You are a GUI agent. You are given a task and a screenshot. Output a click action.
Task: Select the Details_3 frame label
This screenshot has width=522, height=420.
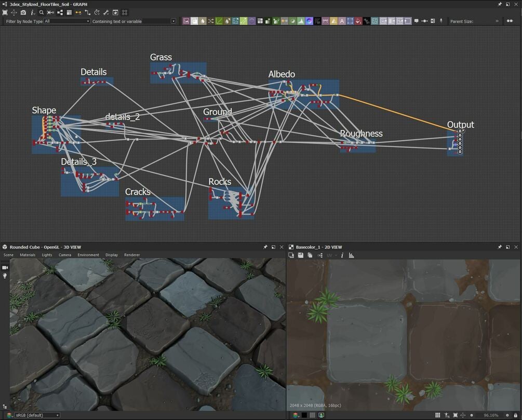click(78, 162)
